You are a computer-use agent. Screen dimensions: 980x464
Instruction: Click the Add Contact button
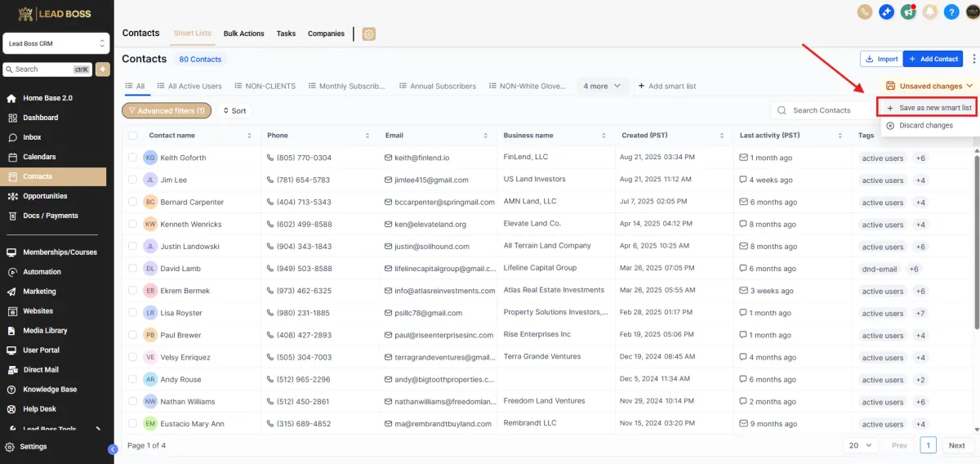pyautogui.click(x=933, y=59)
